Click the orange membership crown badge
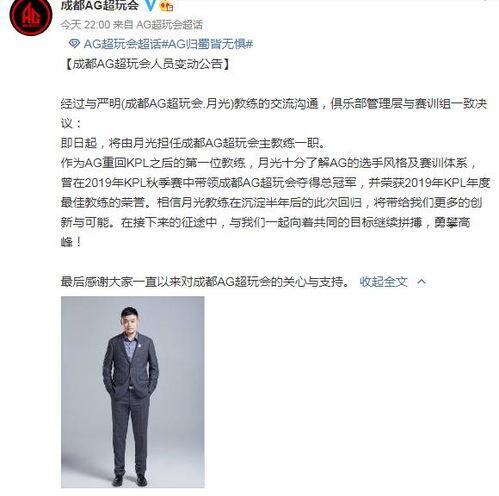Screen dimensions: 499x496 click(166, 6)
